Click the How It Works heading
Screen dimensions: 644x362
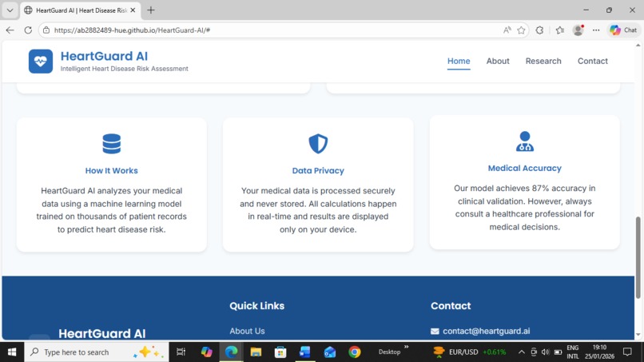(112, 171)
